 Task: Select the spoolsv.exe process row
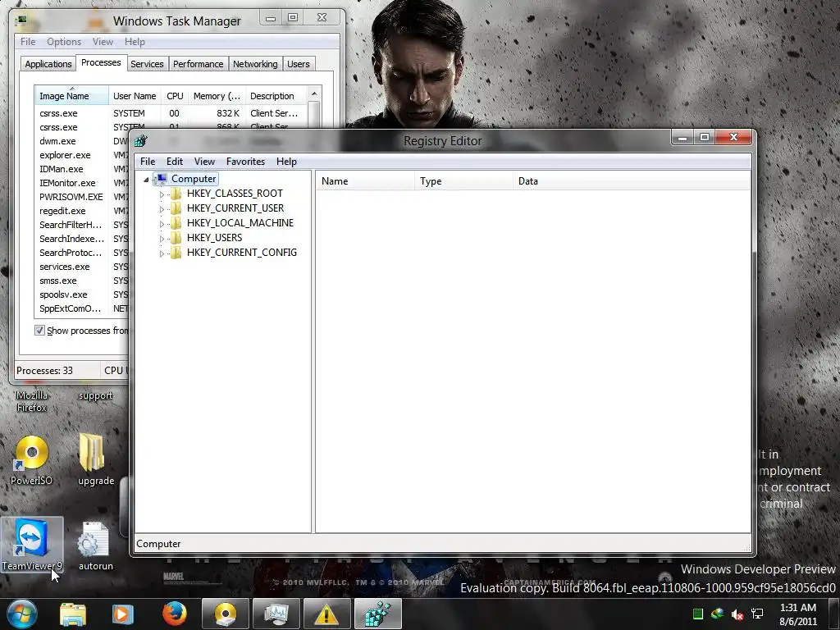click(x=83, y=294)
